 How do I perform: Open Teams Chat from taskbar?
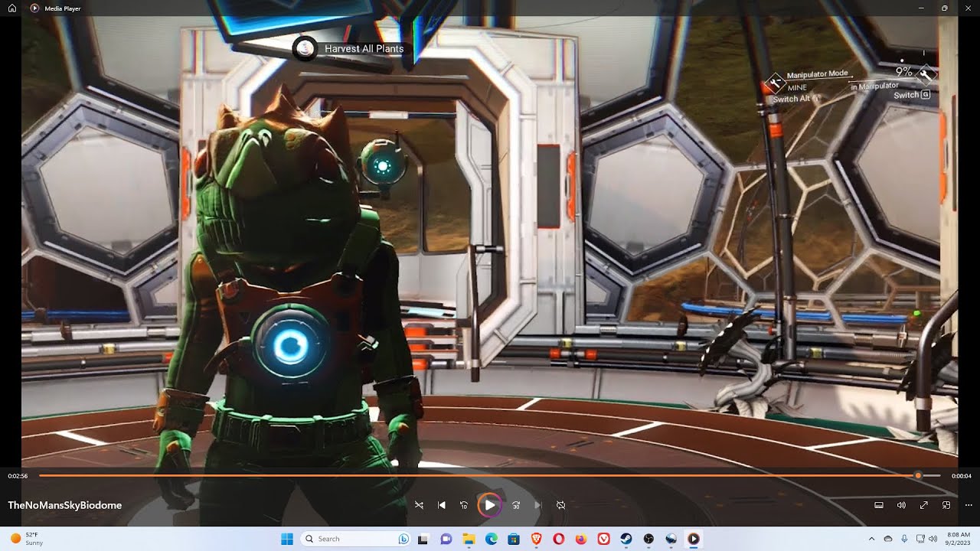coord(446,539)
